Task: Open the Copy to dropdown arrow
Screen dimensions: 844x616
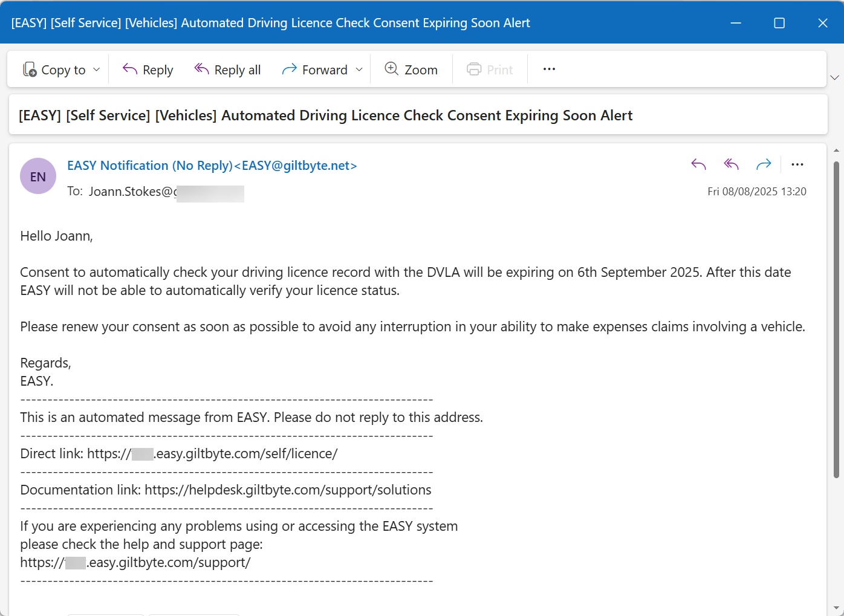Action: coord(97,70)
